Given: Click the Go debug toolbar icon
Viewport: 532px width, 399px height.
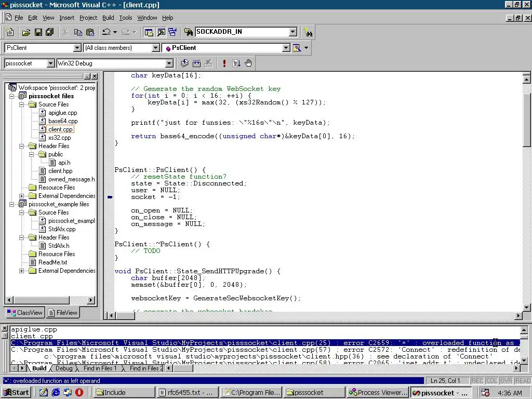Looking at the screenshot, I should pyautogui.click(x=236, y=63).
